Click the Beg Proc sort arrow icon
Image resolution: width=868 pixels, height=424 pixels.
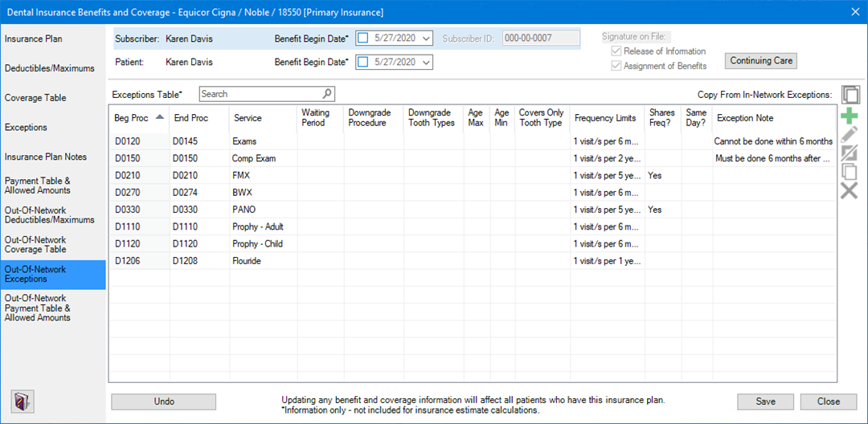(x=159, y=117)
